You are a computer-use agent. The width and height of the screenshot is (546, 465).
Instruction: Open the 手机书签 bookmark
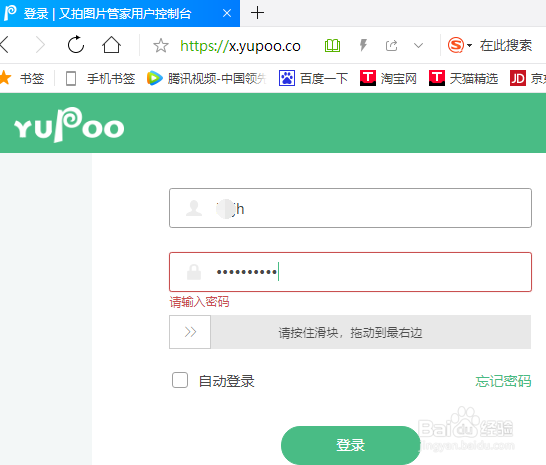tap(100, 78)
